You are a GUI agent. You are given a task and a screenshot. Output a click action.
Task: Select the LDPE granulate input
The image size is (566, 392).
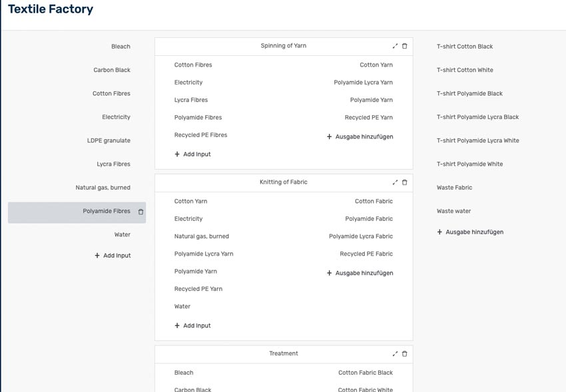click(x=109, y=140)
